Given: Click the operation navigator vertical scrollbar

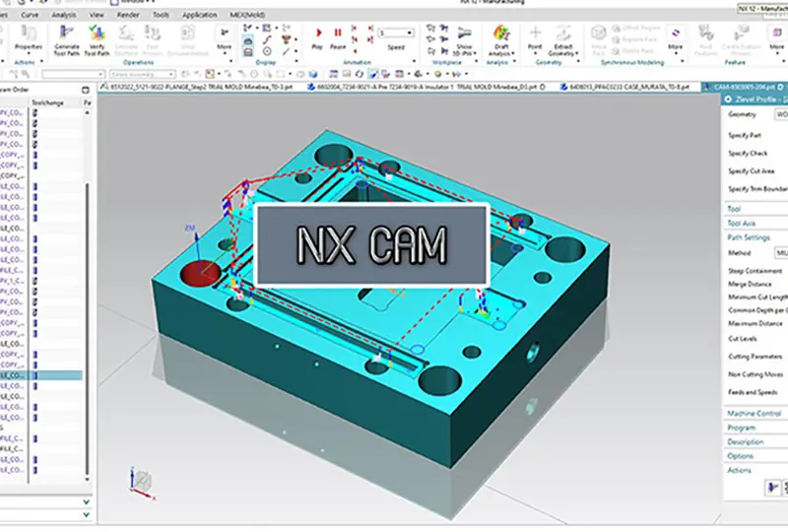Looking at the screenshot, I should 88,327.
